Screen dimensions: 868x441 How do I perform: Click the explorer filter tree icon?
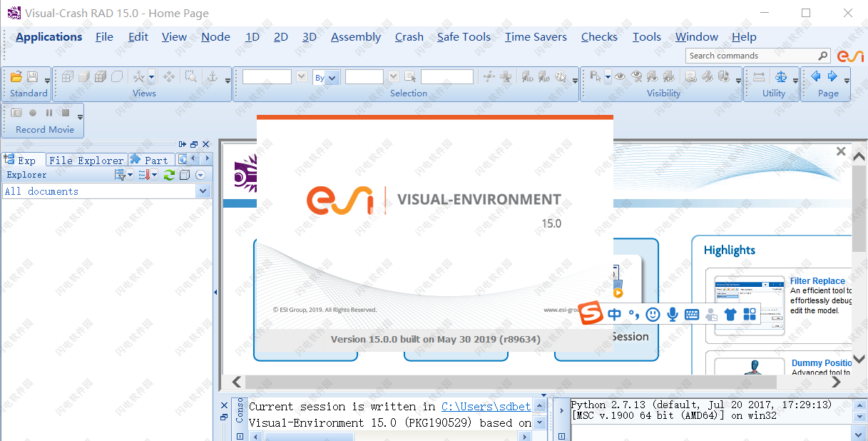click(120, 175)
